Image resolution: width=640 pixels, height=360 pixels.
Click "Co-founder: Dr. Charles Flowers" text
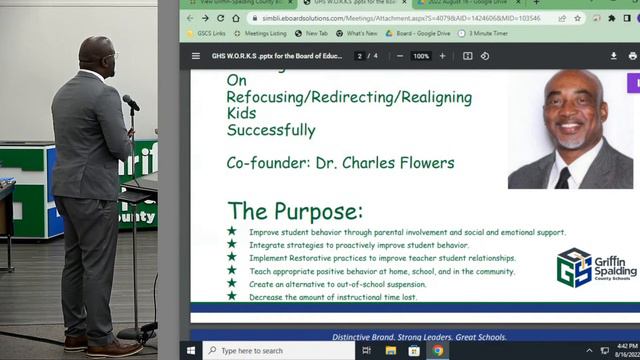point(340,163)
